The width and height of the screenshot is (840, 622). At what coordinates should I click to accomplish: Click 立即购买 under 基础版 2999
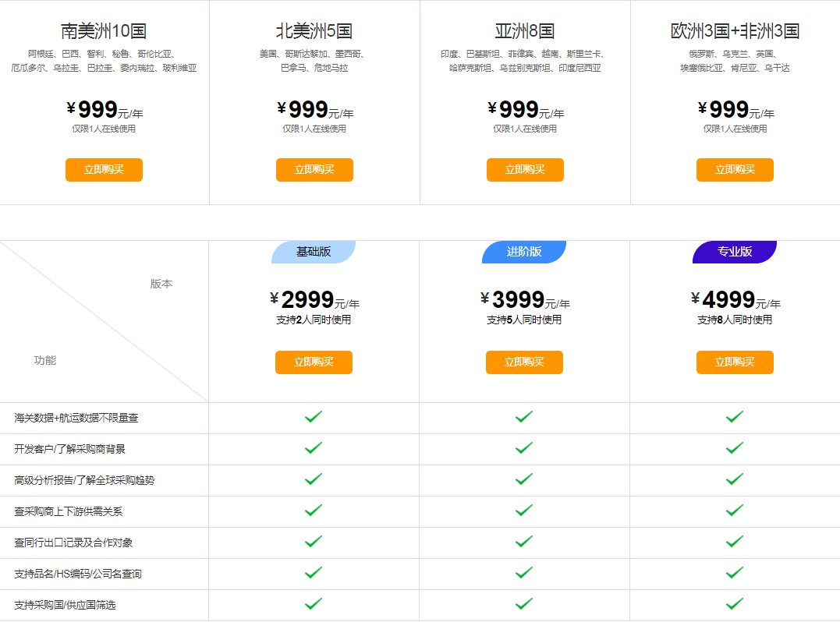click(314, 362)
